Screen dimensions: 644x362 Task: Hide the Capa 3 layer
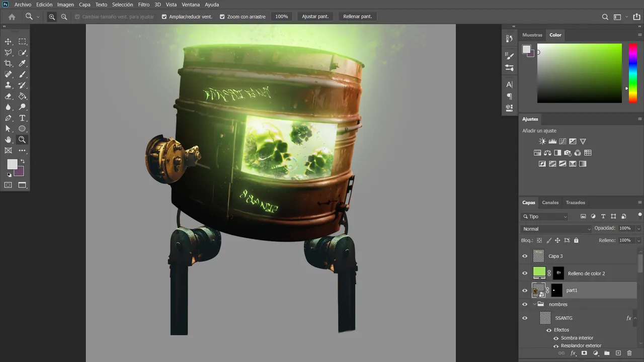(525, 256)
